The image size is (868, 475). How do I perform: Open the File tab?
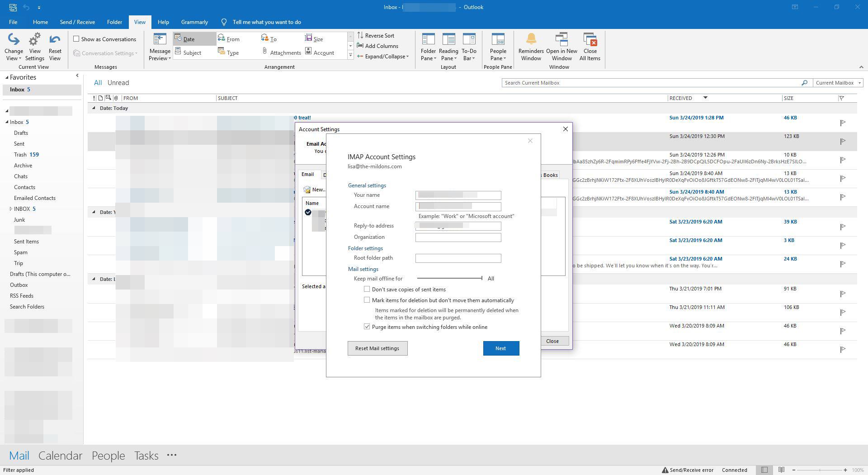pyautogui.click(x=13, y=22)
